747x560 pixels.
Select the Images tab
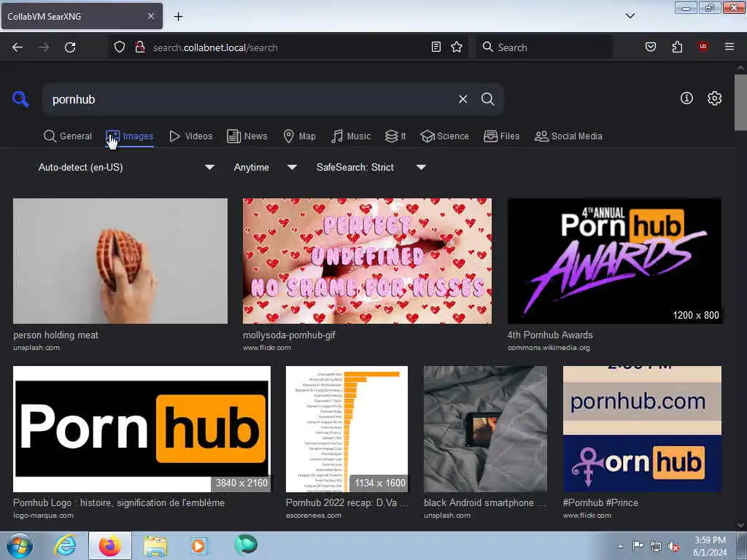coord(130,136)
